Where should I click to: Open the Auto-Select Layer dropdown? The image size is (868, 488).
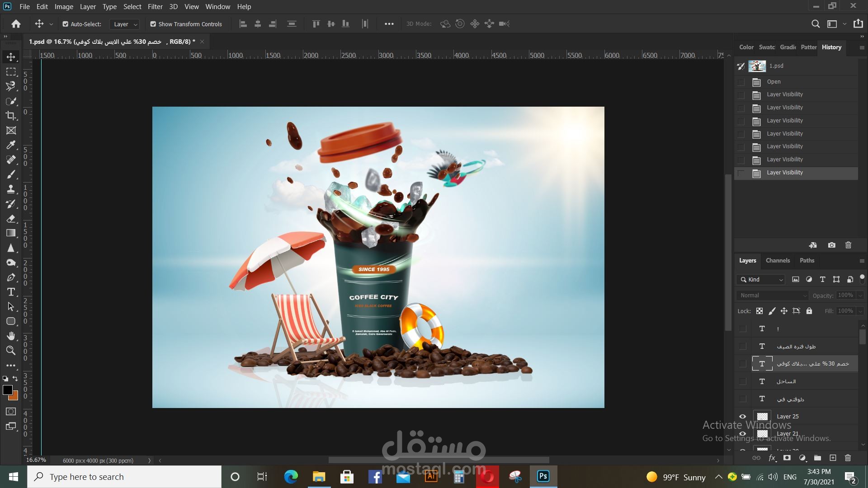125,24
